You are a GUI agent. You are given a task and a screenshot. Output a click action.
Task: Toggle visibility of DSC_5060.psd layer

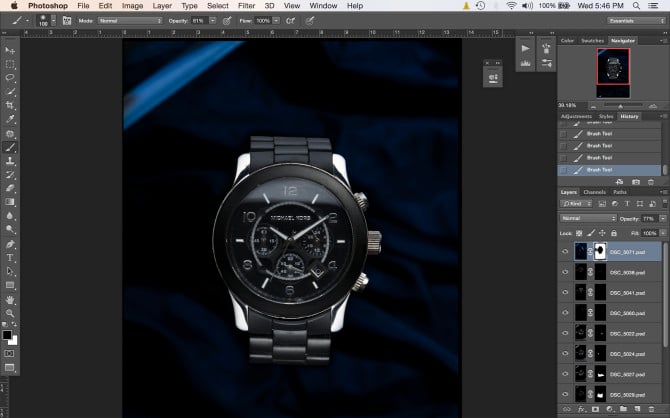pos(565,313)
